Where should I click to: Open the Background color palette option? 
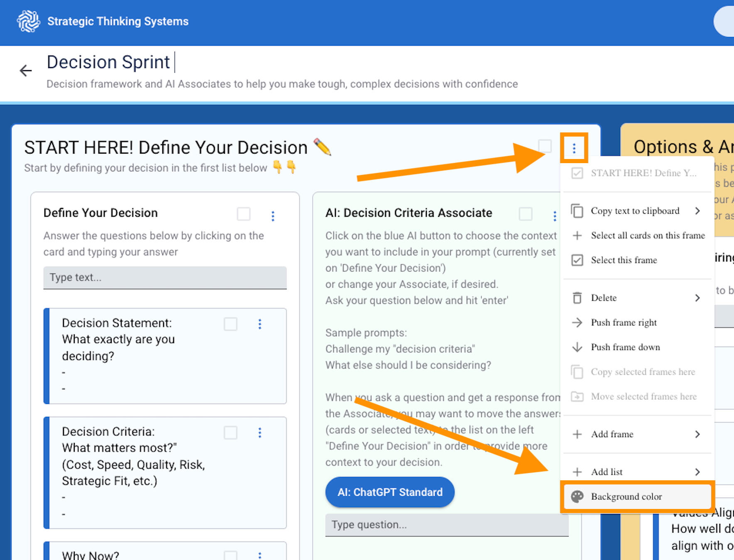(x=626, y=496)
